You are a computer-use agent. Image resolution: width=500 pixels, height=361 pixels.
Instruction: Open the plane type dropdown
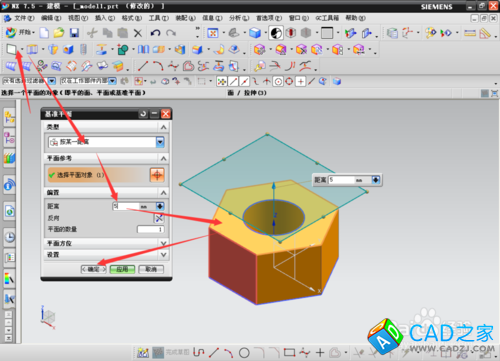160,142
